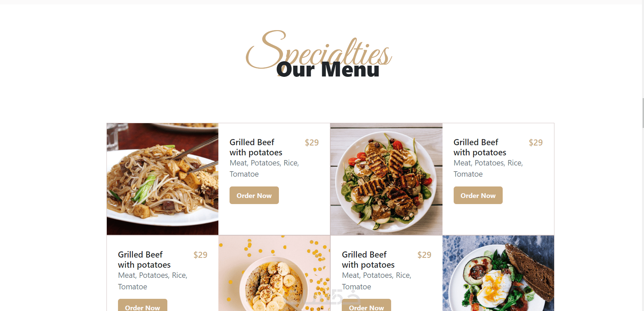This screenshot has width=644, height=311.
Task: Click the $29 price left of oatmeal bowl
Action: click(x=200, y=255)
